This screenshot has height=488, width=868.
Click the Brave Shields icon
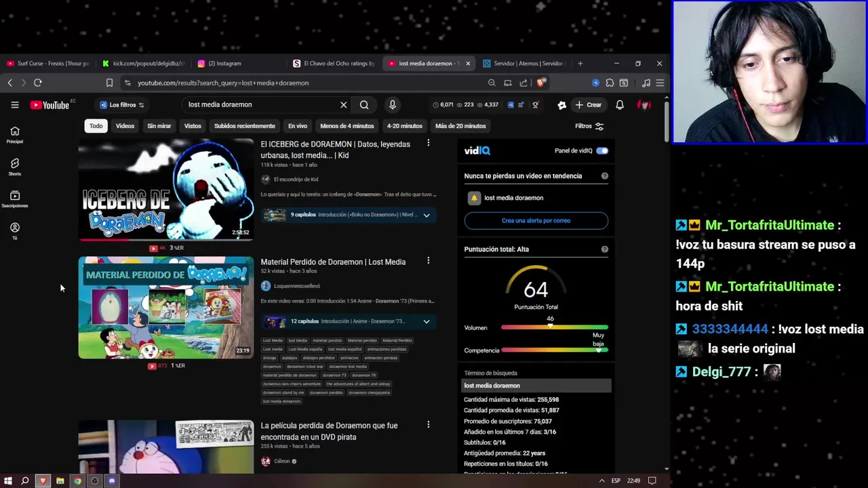pyautogui.click(x=540, y=83)
